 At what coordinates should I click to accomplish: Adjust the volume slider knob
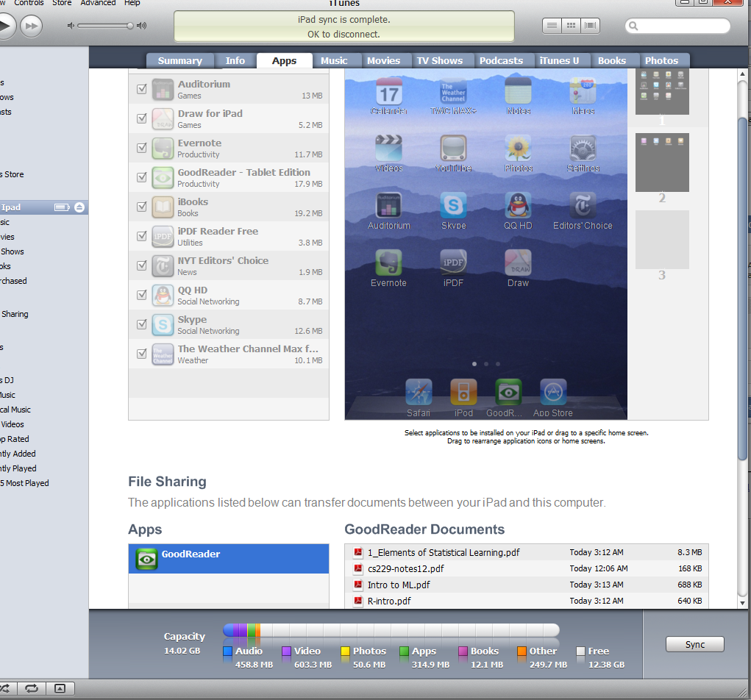coord(129,26)
